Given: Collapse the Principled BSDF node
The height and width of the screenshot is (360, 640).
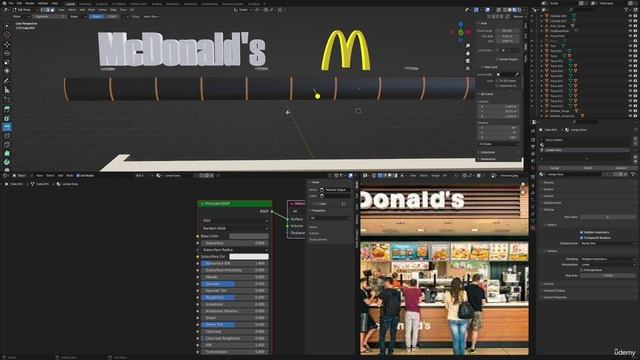Looking at the screenshot, I should [202, 204].
